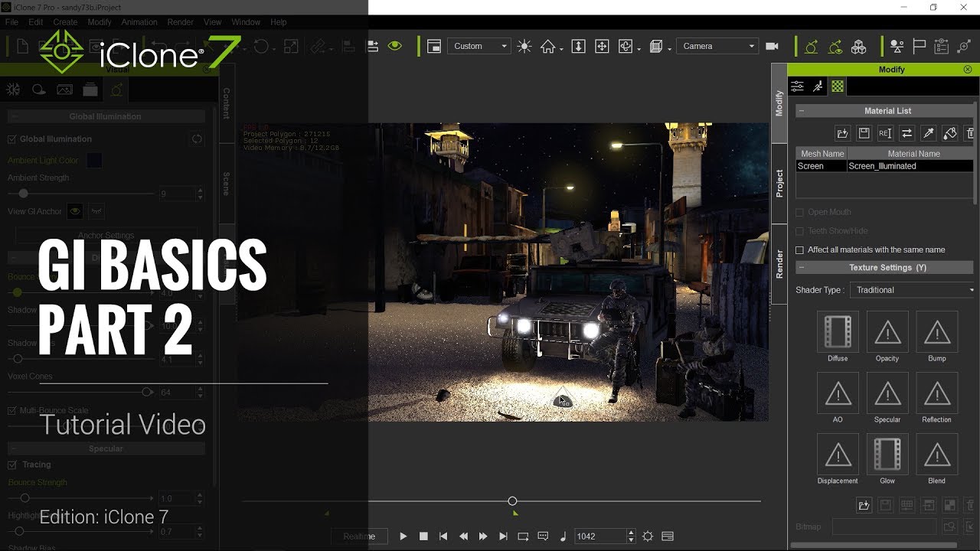The image size is (980, 551).
Task: Open the timeline panel icon
Action: click(668, 536)
